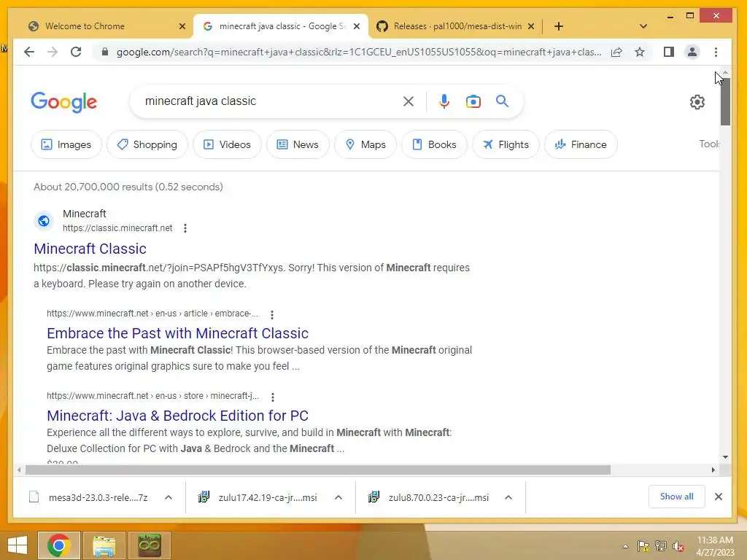747x560 pixels.
Task: Close the Releases pal1000 GitHub tab
Action: pyautogui.click(x=531, y=26)
